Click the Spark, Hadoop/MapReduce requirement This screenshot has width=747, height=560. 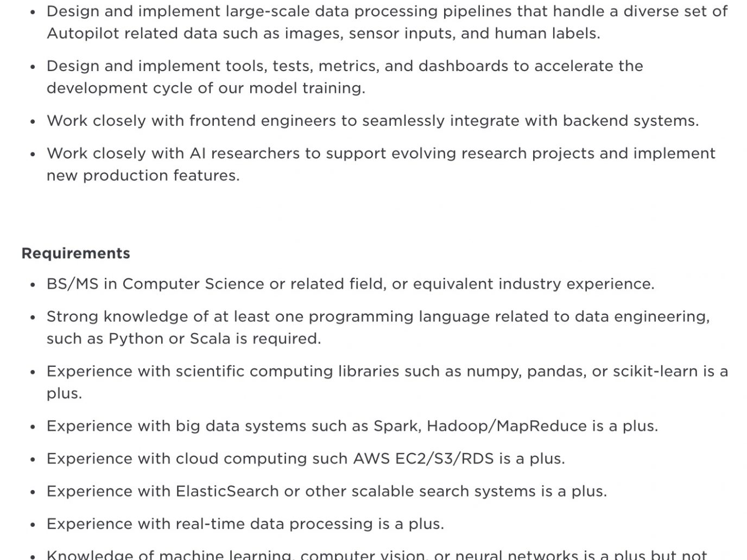[352, 426]
